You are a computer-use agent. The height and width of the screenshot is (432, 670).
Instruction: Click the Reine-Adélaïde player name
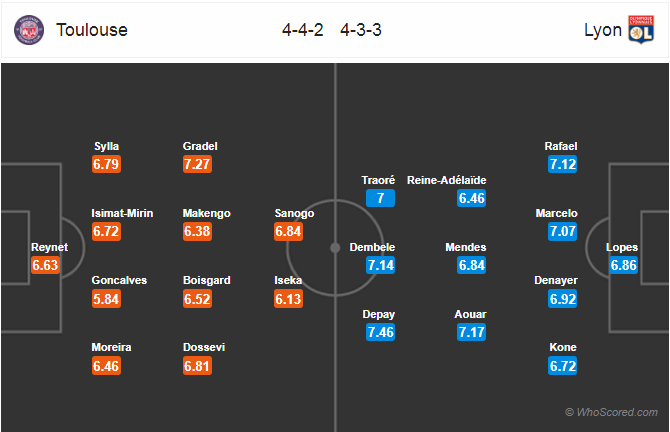click(x=447, y=180)
